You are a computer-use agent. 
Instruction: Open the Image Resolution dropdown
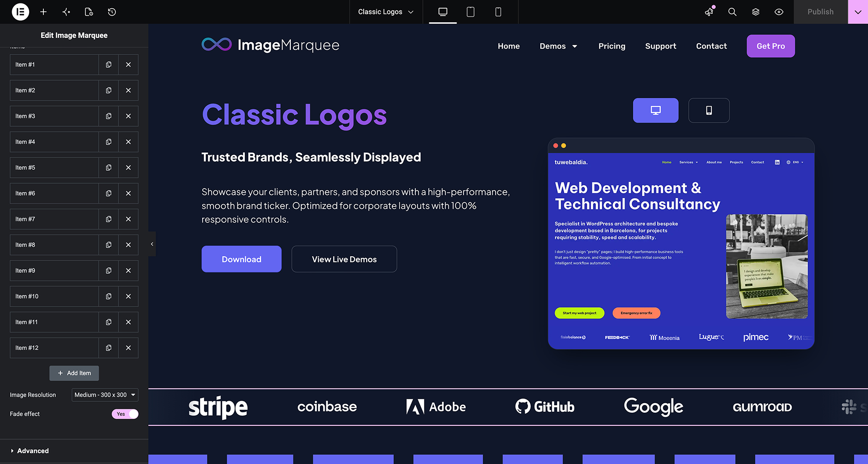[105, 395]
